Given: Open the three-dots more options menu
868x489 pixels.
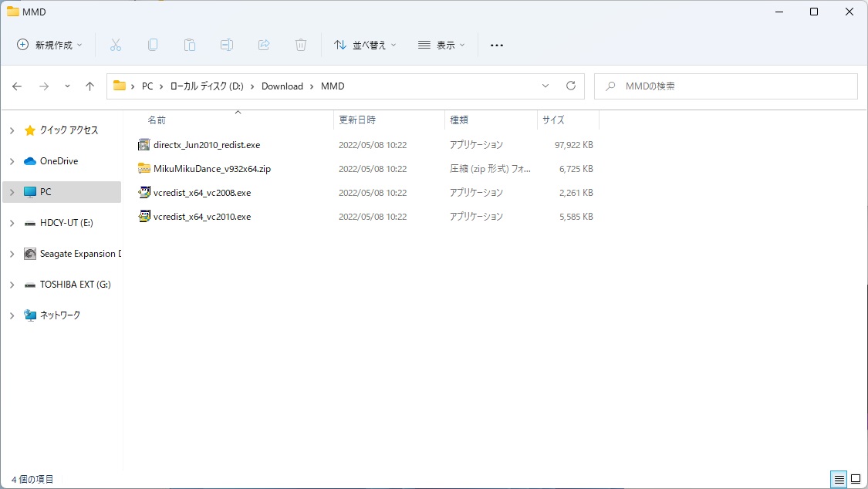Looking at the screenshot, I should point(497,46).
